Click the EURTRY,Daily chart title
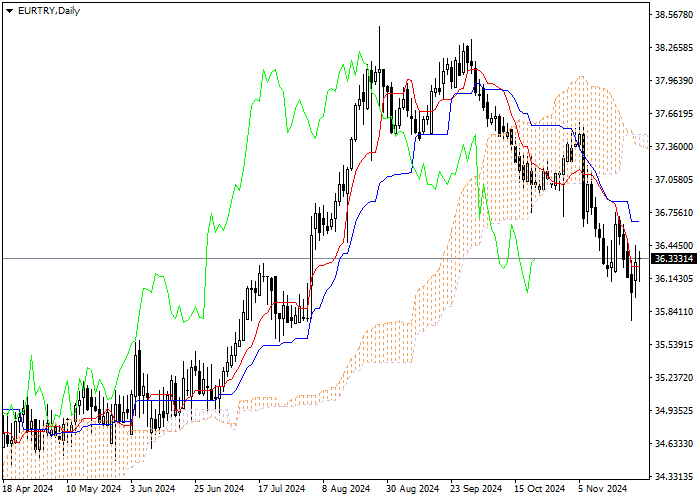The height and width of the screenshot is (500, 700). [49, 11]
